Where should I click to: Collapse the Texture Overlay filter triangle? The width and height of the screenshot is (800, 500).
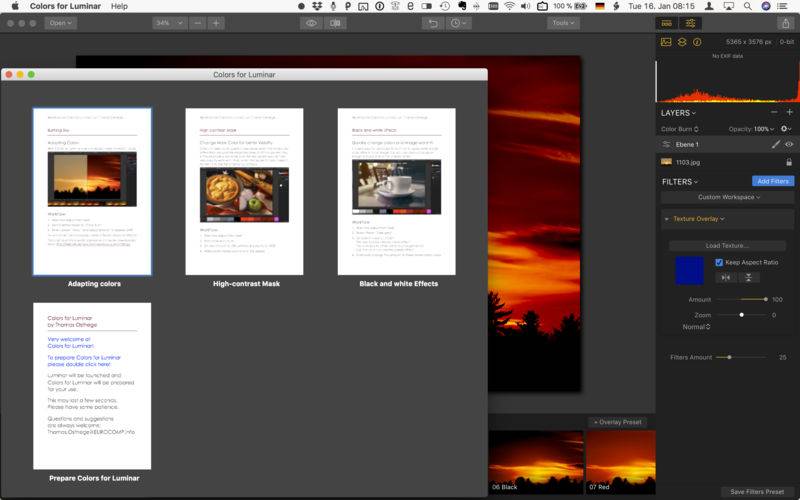666,219
